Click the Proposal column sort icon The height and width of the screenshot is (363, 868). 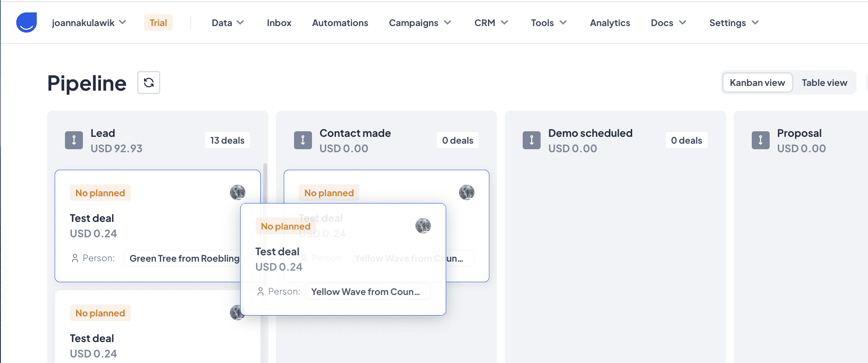pos(761,140)
